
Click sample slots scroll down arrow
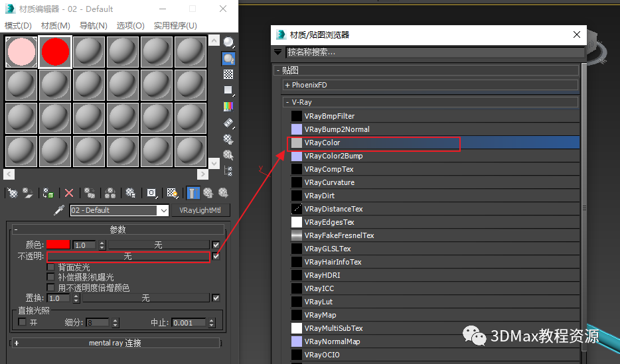[214, 163]
